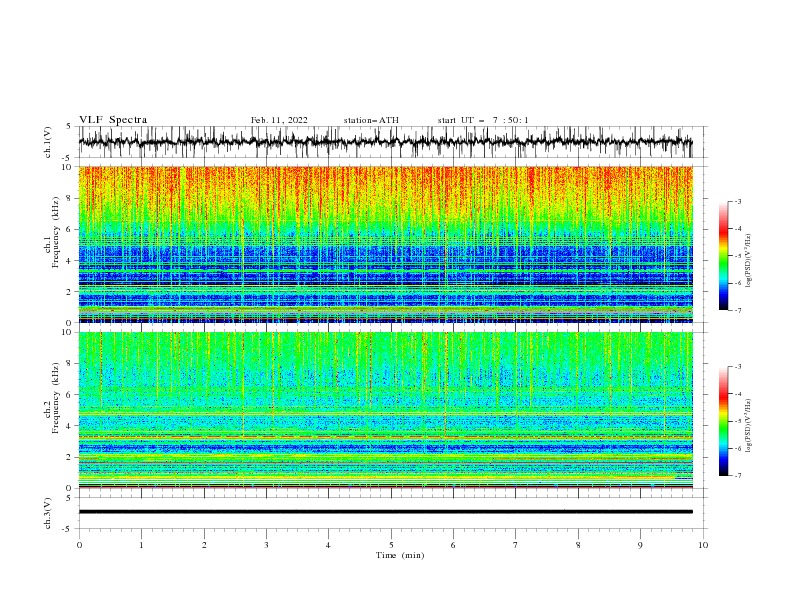Viewport: 792px width, 612px height.
Task: Click the ch.1 "Frequency (kHz)" axis label
Action: coord(56,232)
